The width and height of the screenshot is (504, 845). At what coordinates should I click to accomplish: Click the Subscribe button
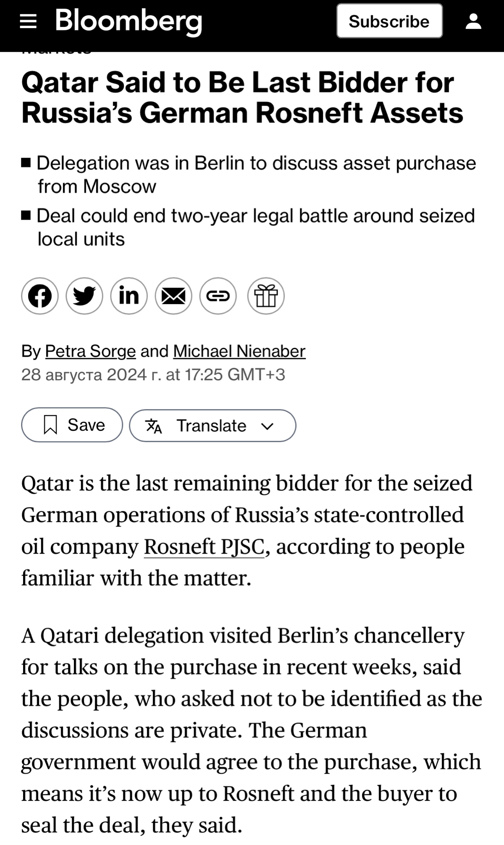[x=389, y=21]
